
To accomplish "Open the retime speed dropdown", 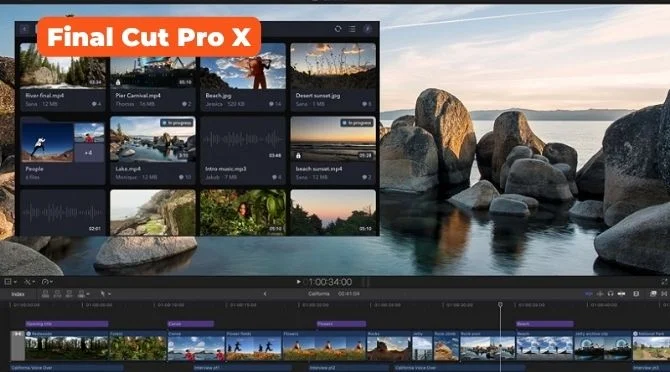I will click(47, 282).
